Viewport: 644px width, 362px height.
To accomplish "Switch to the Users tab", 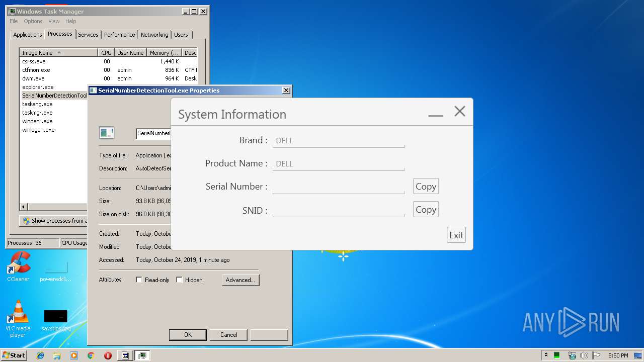I will click(x=181, y=35).
